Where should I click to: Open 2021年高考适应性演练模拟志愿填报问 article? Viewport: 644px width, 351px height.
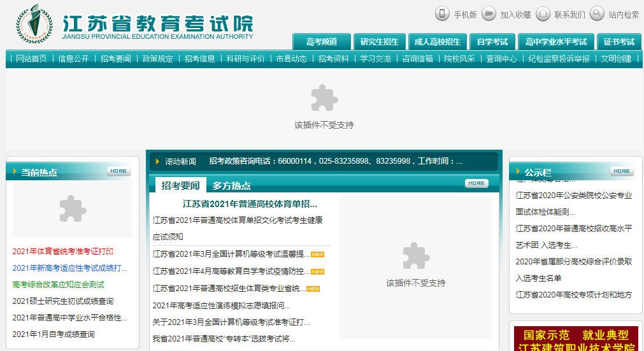(222, 305)
